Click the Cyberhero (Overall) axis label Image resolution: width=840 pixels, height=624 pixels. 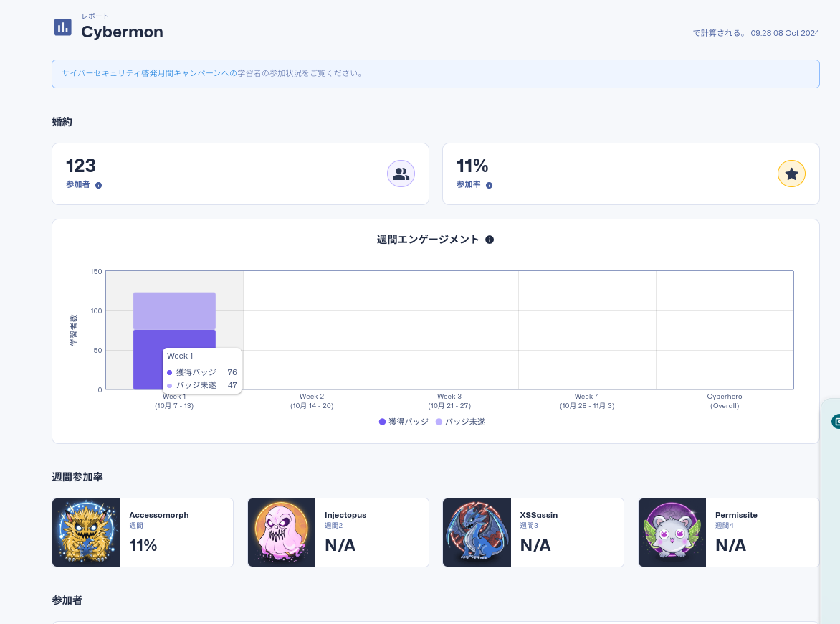click(725, 401)
